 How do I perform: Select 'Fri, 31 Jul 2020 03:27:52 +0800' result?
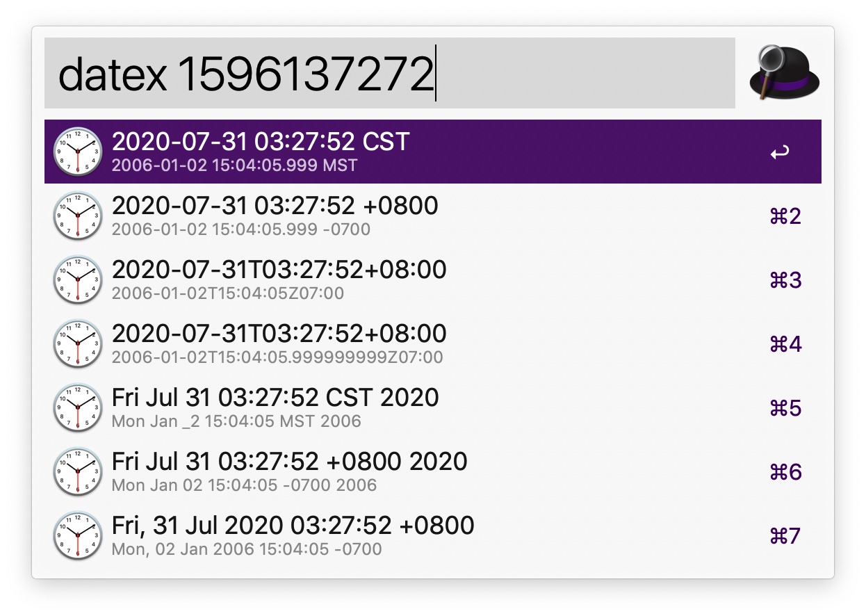[x=433, y=535]
